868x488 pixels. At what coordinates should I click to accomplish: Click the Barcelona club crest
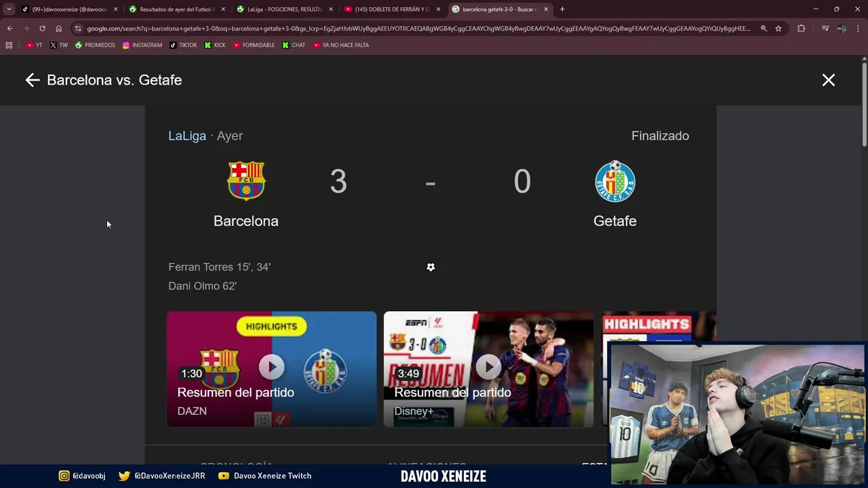[246, 181]
